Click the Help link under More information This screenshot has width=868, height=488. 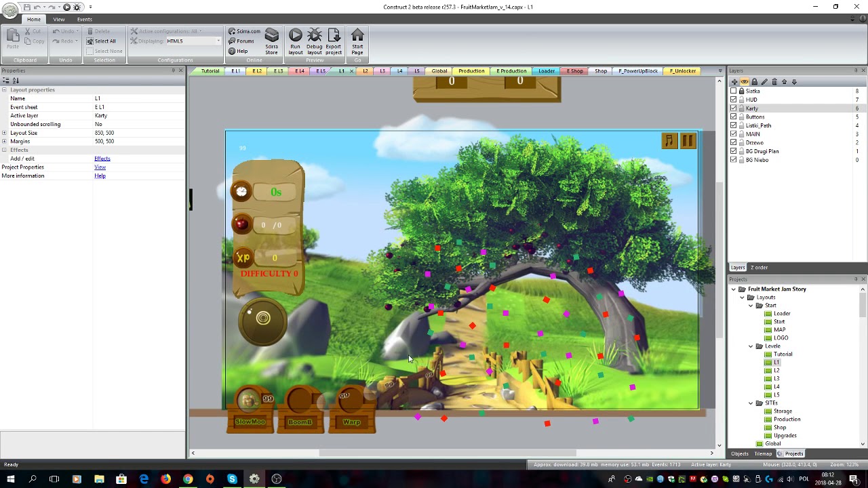pyautogui.click(x=100, y=176)
